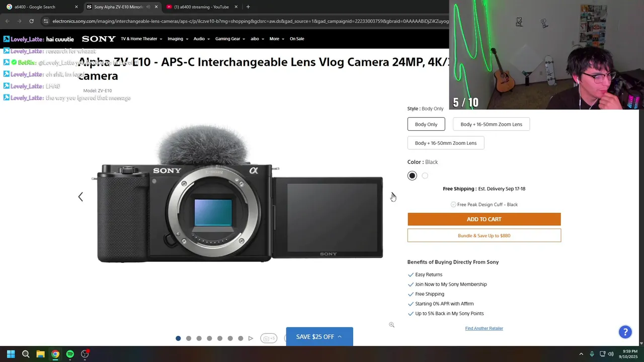Screen dimensions: 644x362
Task: Click the ADD TO CART button
Action: coord(484,219)
